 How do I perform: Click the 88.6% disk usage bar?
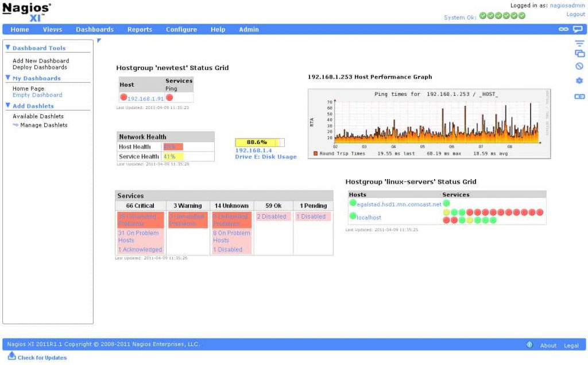tap(260, 142)
